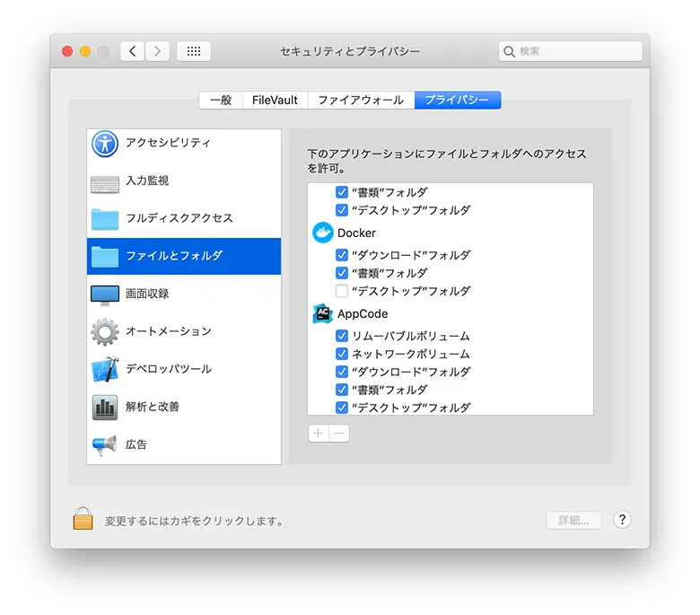Click the 検索 search field
The width and height of the screenshot is (700, 615).
tap(571, 51)
